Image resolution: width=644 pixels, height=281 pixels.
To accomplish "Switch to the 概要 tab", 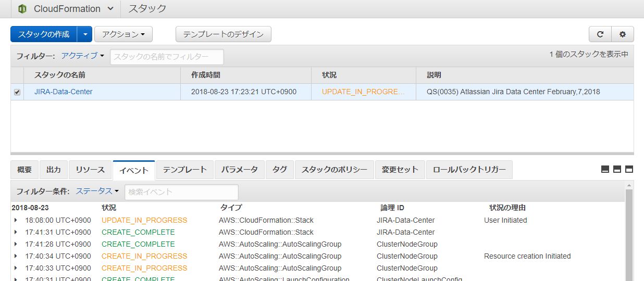I will [24, 170].
